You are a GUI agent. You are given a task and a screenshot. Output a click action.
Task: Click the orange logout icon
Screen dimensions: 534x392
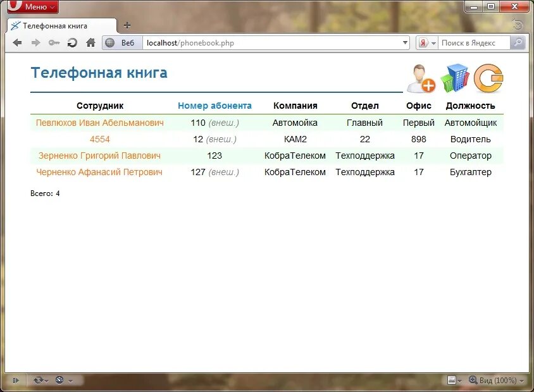488,78
